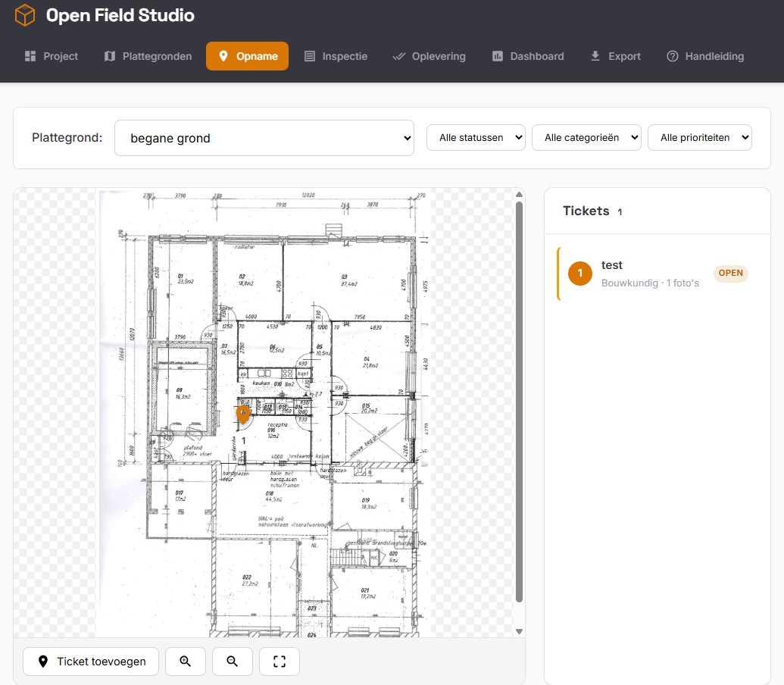Open the 'Alle statussen' filter dropdown
The height and width of the screenshot is (685, 784).
click(476, 138)
